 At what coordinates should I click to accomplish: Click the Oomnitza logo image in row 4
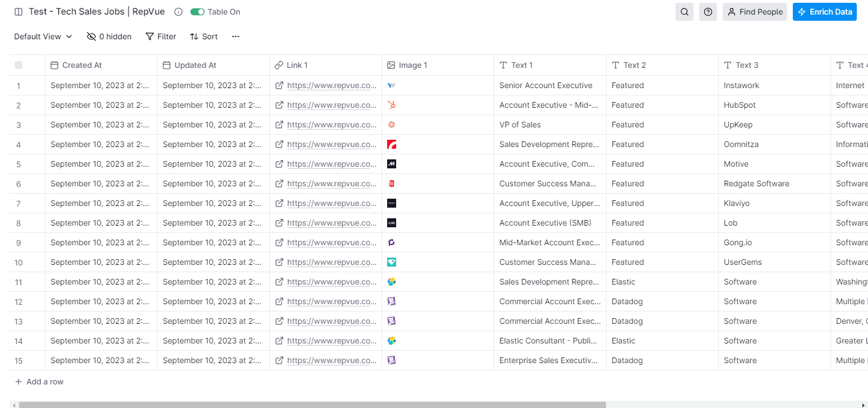point(392,144)
